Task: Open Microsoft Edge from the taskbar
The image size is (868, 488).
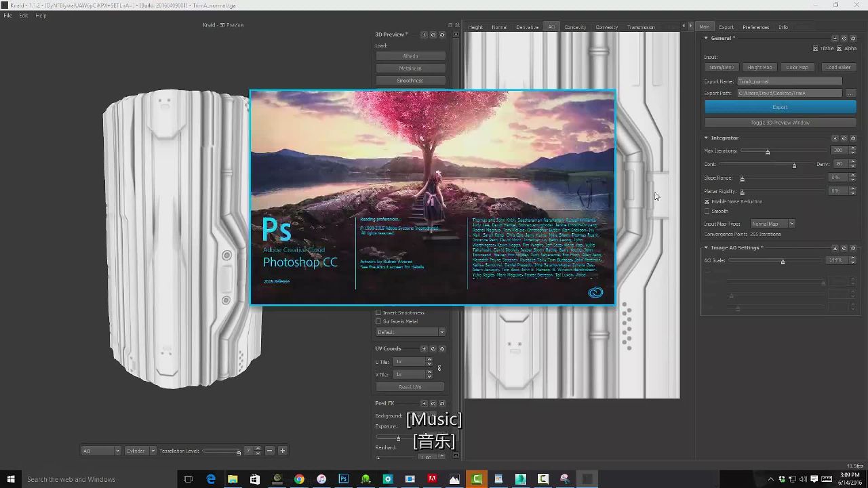Action: coord(211,479)
